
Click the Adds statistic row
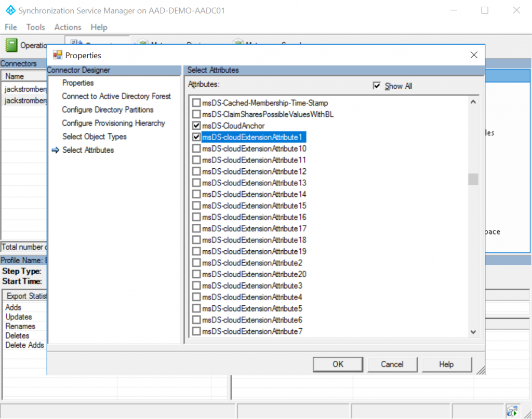25,307
